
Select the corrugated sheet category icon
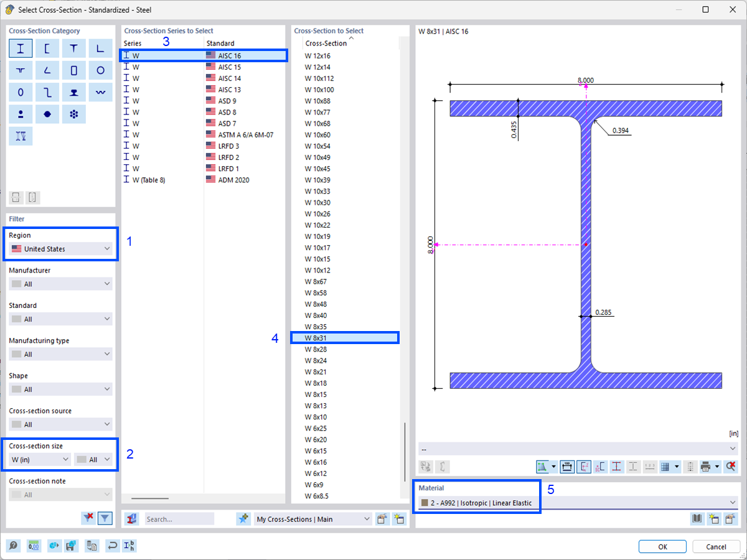(100, 92)
